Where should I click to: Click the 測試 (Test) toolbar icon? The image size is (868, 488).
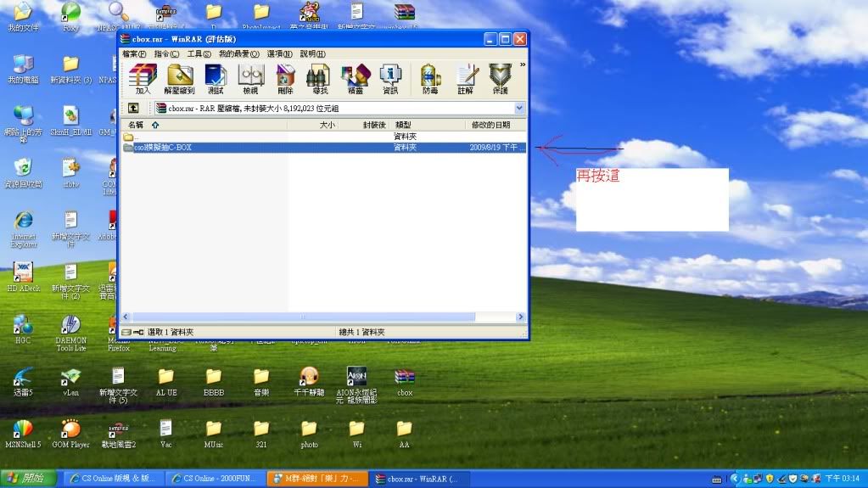tap(216, 78)
